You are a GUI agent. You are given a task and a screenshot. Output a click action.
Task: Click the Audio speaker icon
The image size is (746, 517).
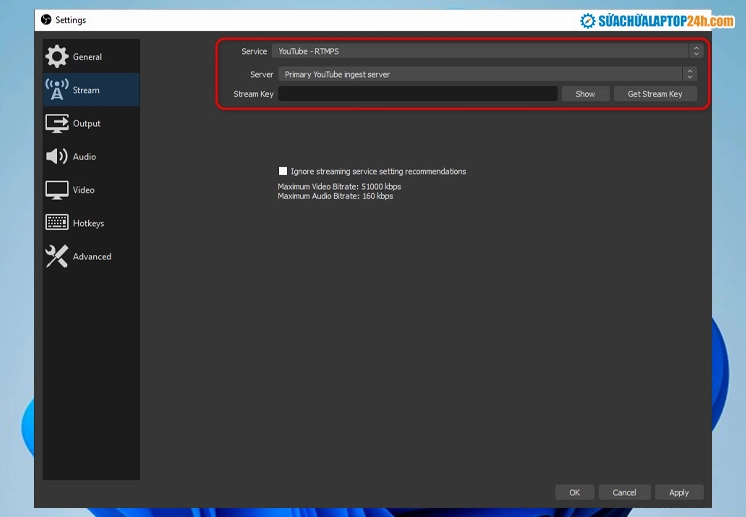(57, 156)
